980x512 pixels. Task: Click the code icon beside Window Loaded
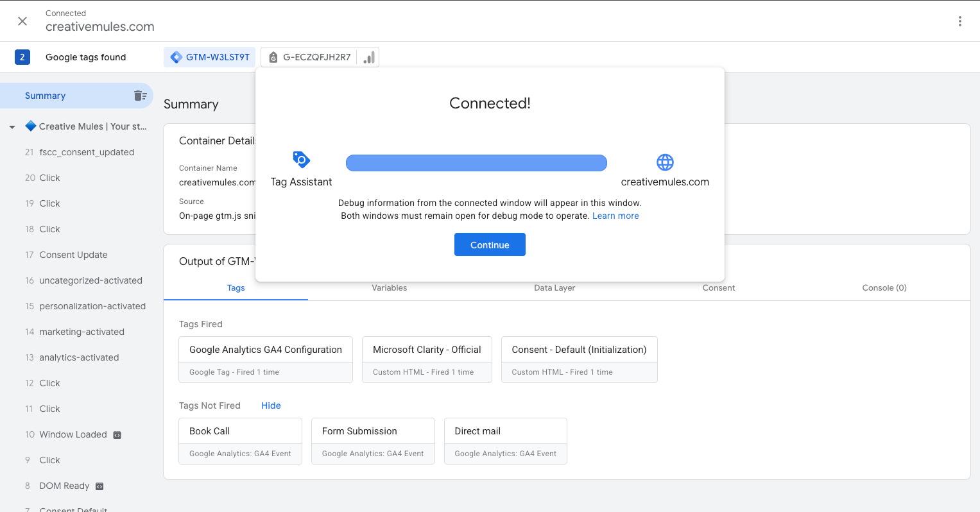(x=117, y=435)
